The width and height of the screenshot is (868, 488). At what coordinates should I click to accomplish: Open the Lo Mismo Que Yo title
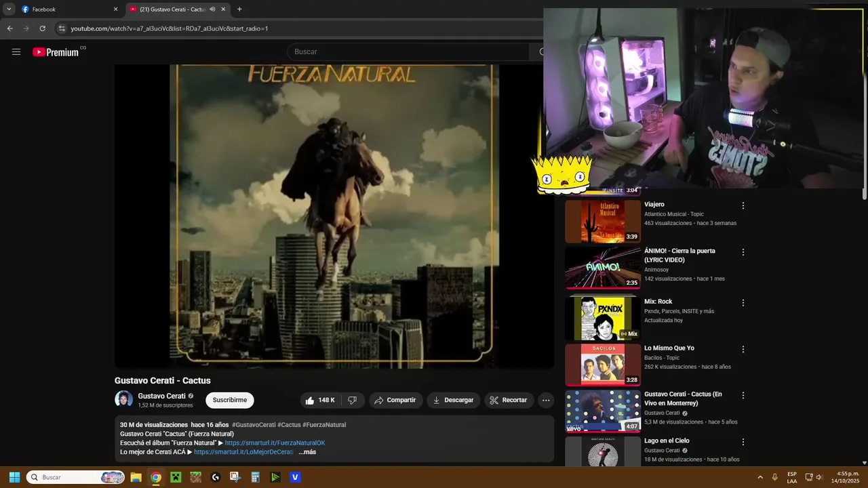pos(669,348)
